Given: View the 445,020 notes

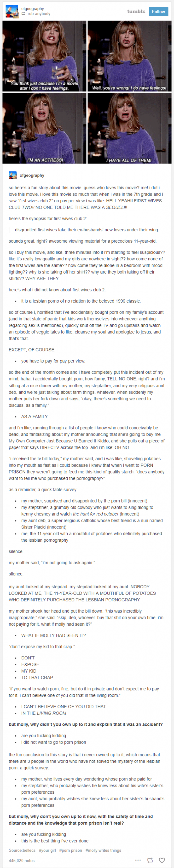Looking at the screenshot, I should click(x=22, y=860).
